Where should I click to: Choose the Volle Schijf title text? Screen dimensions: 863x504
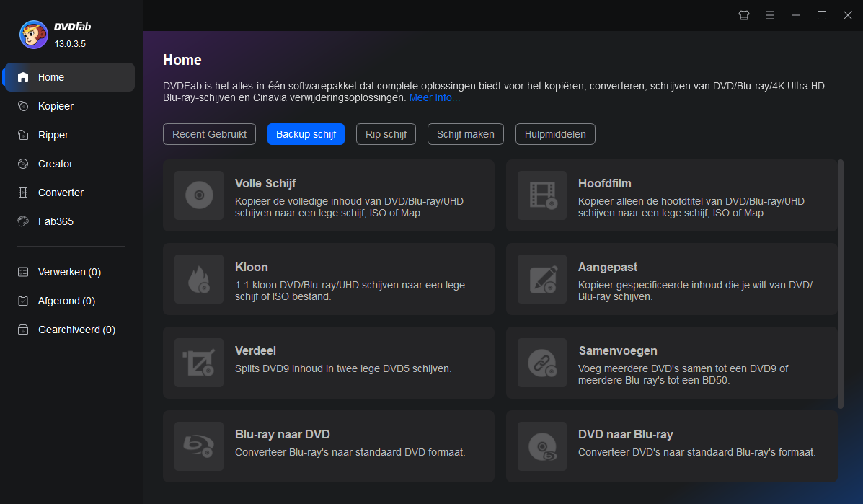tap(265, 183)
